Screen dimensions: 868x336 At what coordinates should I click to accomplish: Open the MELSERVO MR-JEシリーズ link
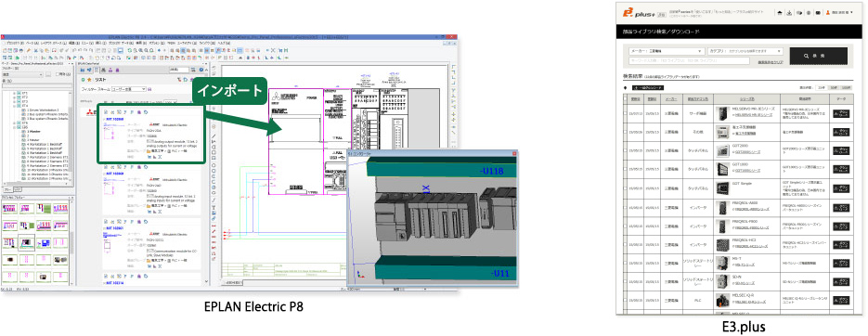[754, 114]
